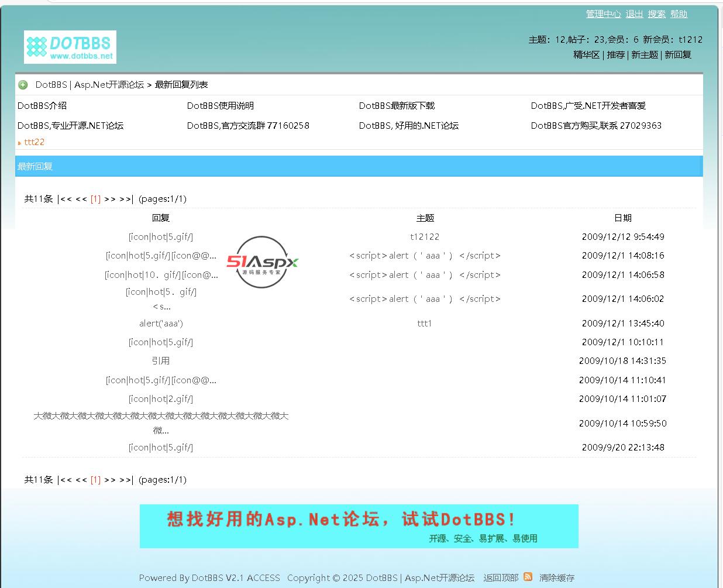Click the date 2009/10/14 10:59:50
This screenshot has width=723, height=588.
pyautogui.click(x=623, y=424)
